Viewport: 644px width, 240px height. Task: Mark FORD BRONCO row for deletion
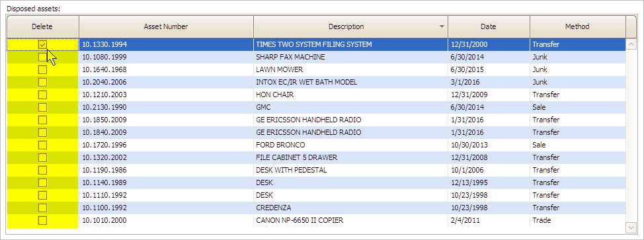click(43, 145)
